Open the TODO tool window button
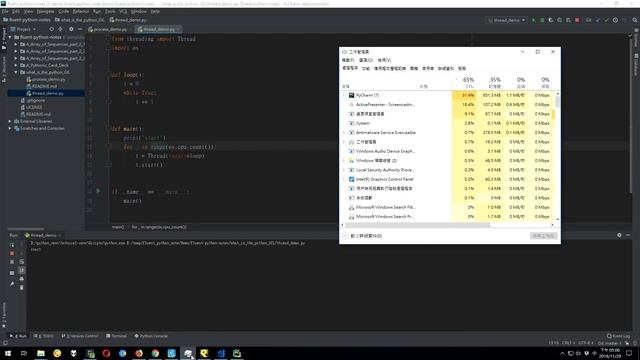This screenshot has height=360, width=640. 44,336
